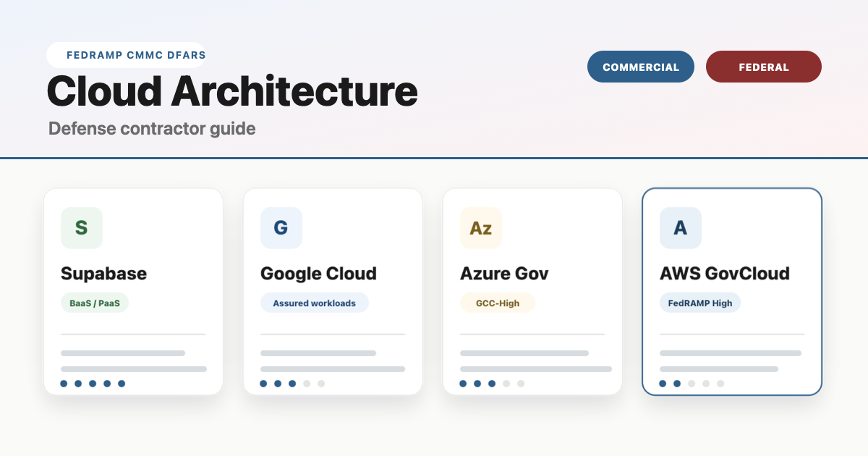Click the Azure Gov "Az" logo icon
868x456 pixels.
[x=481, y=228]
